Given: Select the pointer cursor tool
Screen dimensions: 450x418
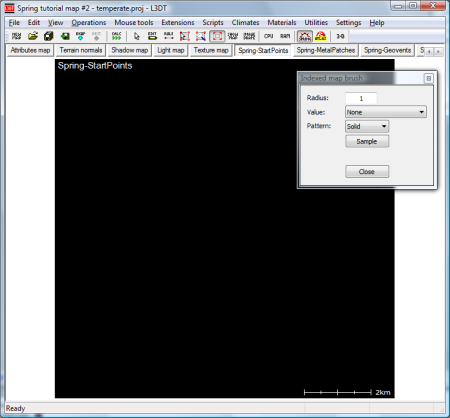Looking at the screenshot, I should pyautogui.click(x=136, y=36).
